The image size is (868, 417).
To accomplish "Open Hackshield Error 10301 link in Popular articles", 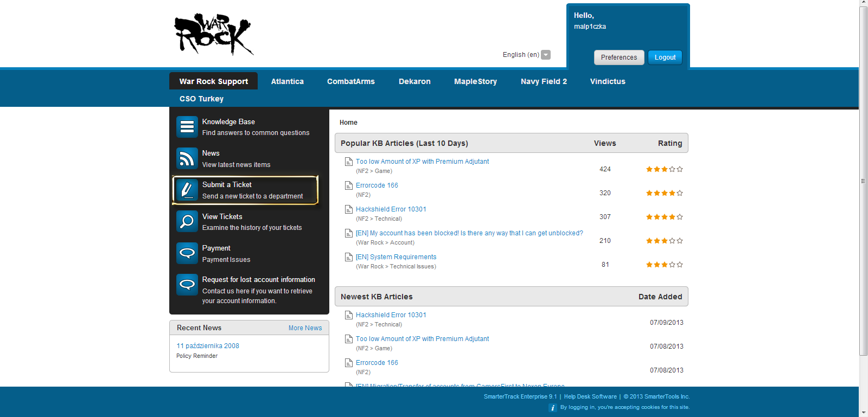I will [x=391, y=209].
